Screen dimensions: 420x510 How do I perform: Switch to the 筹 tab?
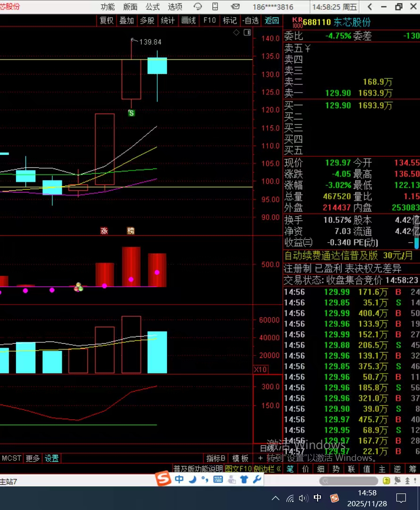(x=412, y=469)
